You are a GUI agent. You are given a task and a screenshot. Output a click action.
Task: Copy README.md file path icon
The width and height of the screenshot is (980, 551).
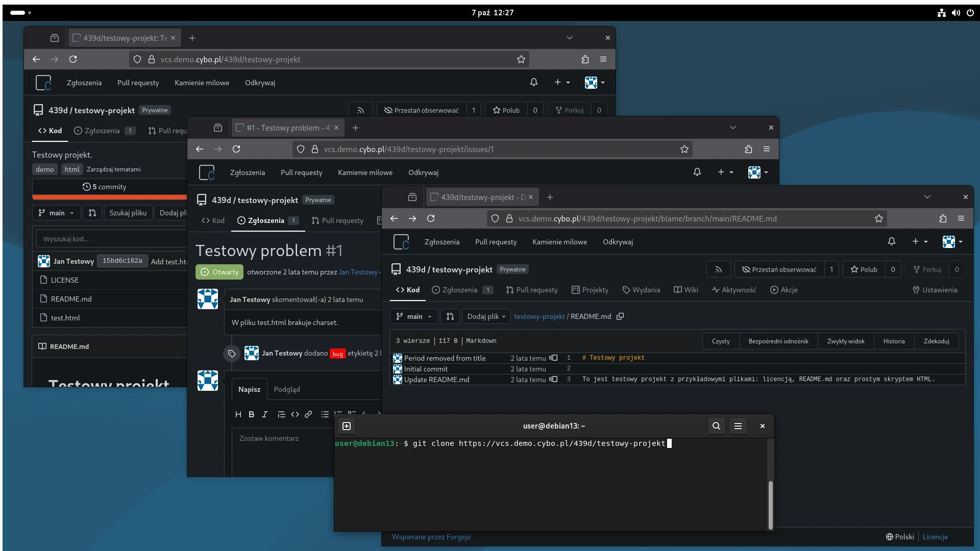pyautogui.click(x=620, y=316)
